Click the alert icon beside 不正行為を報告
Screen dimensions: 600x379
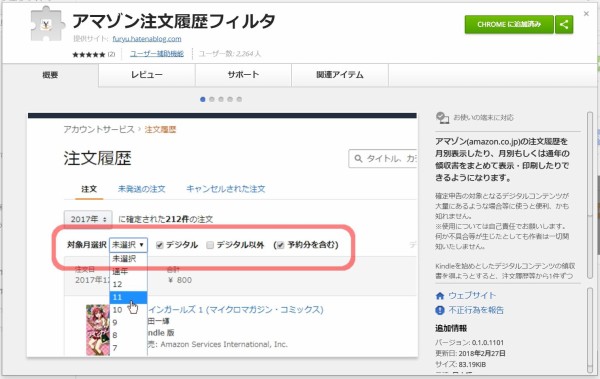click(440, 310)
